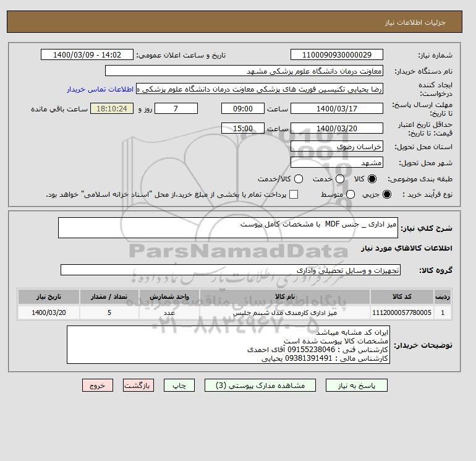Click the technical expert phone 09155238046 line
Image resolution: width=476 pixels, height=461 pixels.
(x=318, y=350)
